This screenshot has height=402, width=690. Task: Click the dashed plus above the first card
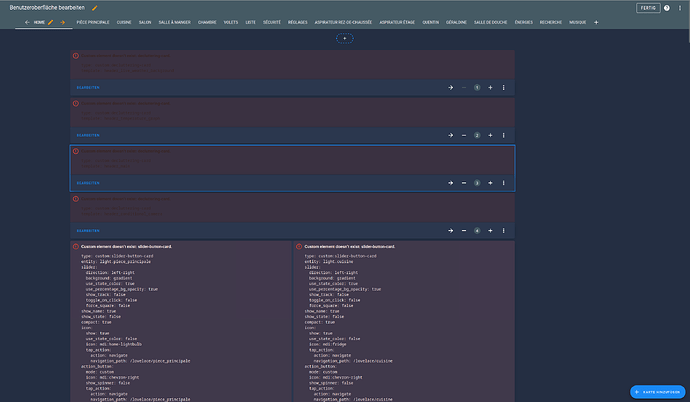click(345, 38)
